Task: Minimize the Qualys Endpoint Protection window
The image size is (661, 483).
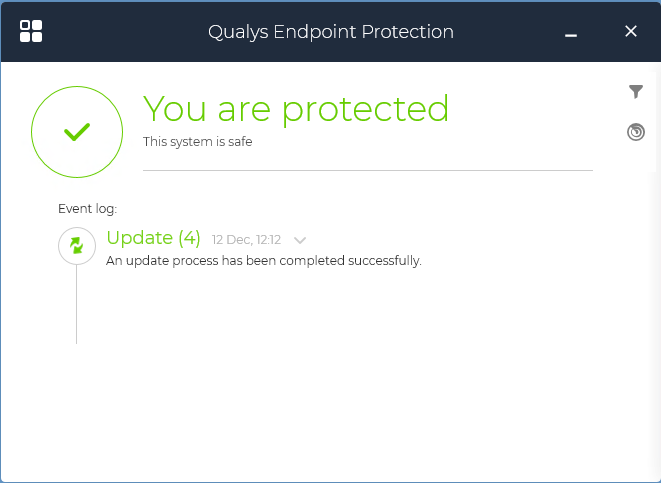Action: pos(572,32)
